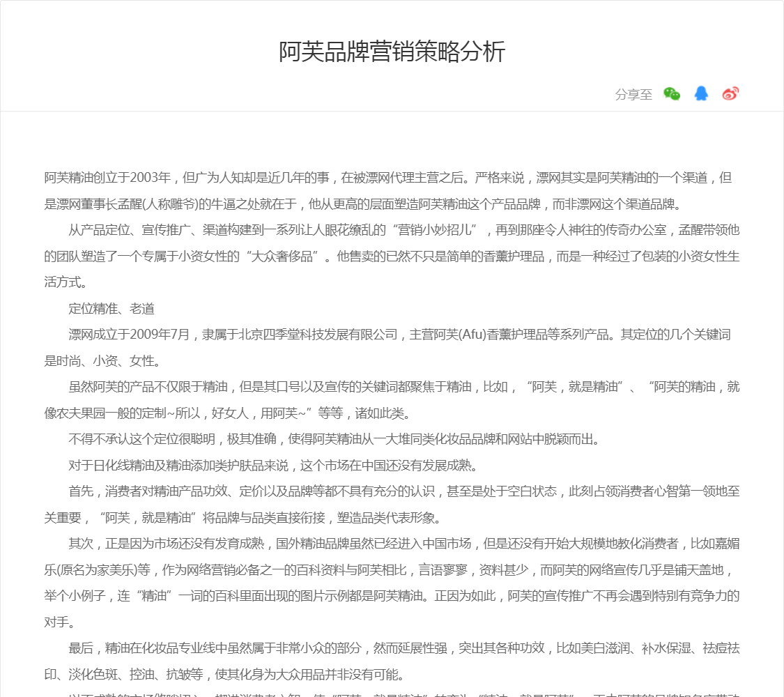Share the article to Weibo
Viewport: 784px width, 697px height.
pos(730,94)
